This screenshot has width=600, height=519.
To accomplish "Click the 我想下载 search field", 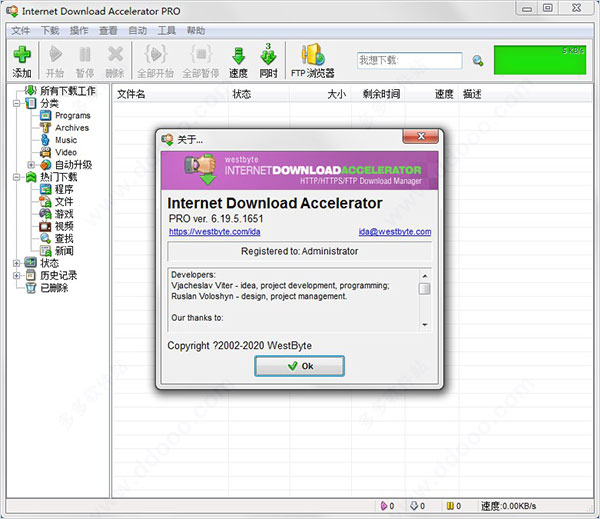I will click(409, 60).
